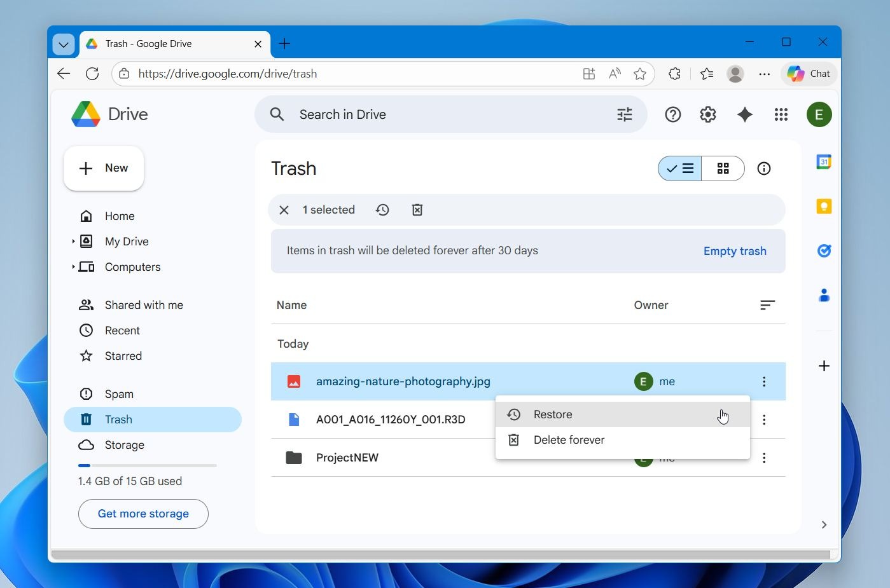The width and height of the screenshot is (890, 588).
Task: Open Google Keep side panel icon
Action: pos(824,207)
